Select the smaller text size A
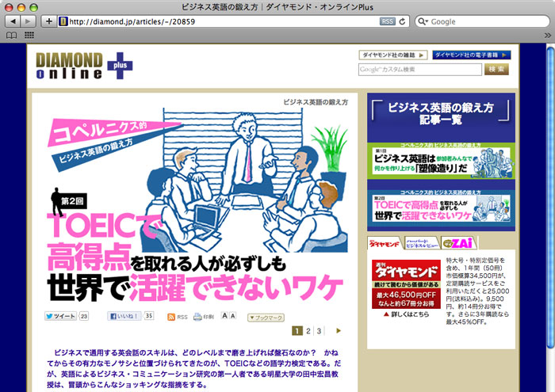 pos(232,316)
